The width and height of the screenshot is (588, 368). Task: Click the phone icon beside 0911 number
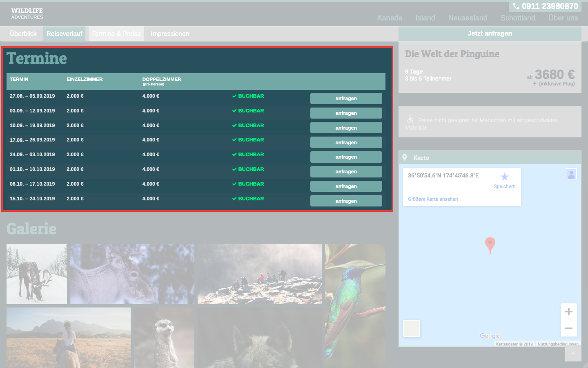coord(516,6)
